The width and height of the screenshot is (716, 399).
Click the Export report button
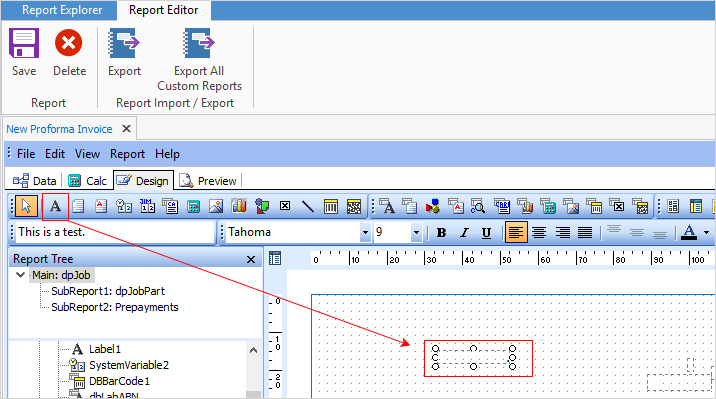124,52
